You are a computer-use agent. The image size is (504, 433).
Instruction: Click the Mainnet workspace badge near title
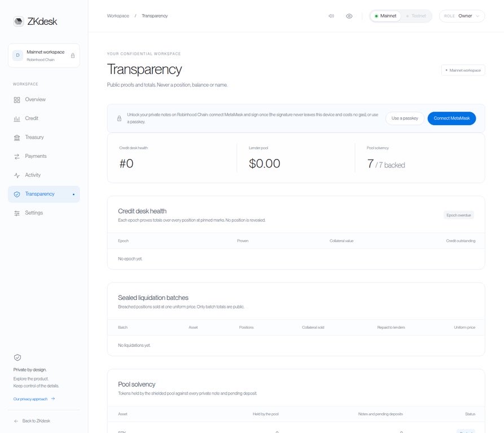pos(463,70)
